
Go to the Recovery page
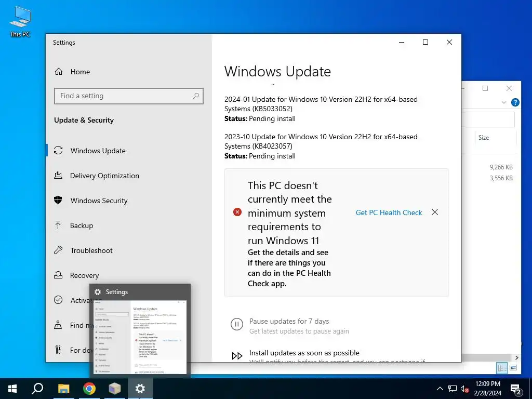click(x=85, y=275)
